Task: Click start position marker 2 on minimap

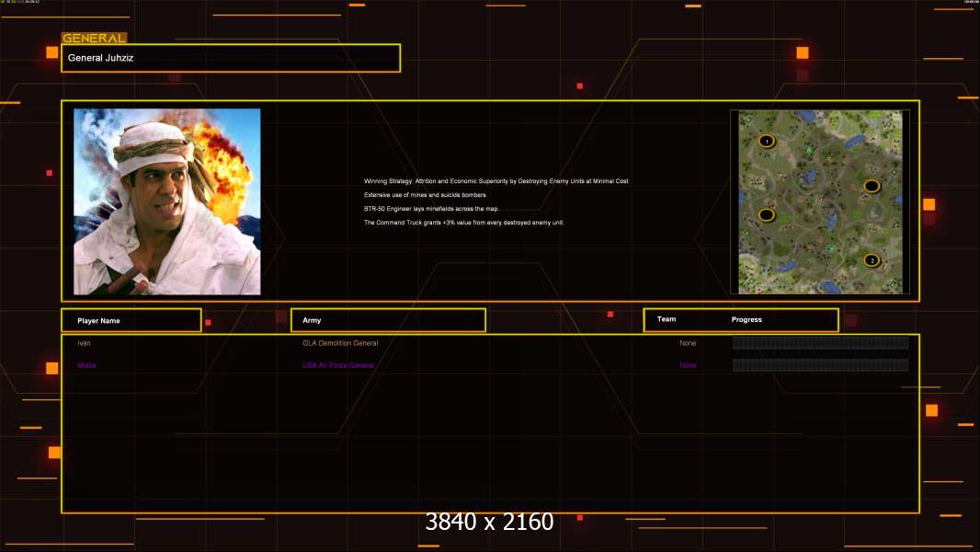Action: coord(872,260)
